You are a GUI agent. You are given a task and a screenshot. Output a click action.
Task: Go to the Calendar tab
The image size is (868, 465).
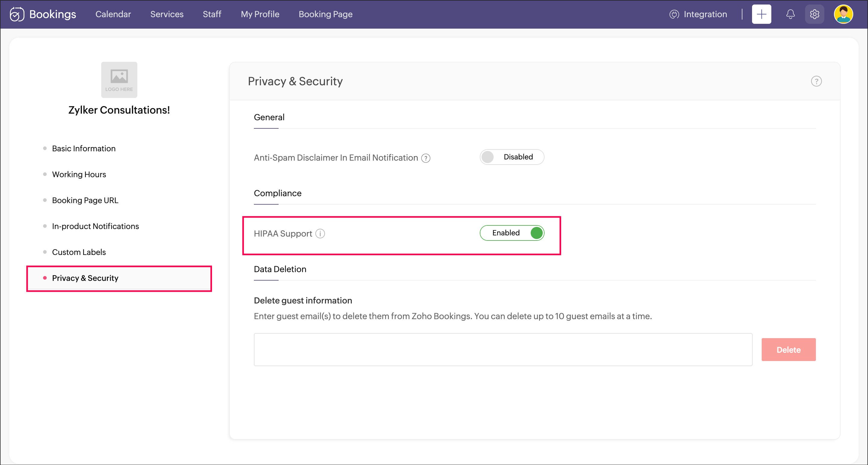pyautogui.click(x=113, y=14)
